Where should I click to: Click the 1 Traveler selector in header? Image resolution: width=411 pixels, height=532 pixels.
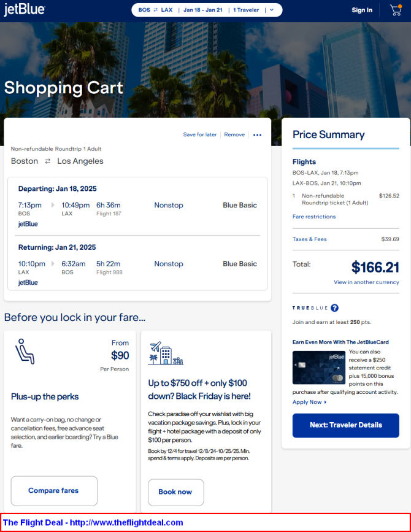tap(246, 10)
